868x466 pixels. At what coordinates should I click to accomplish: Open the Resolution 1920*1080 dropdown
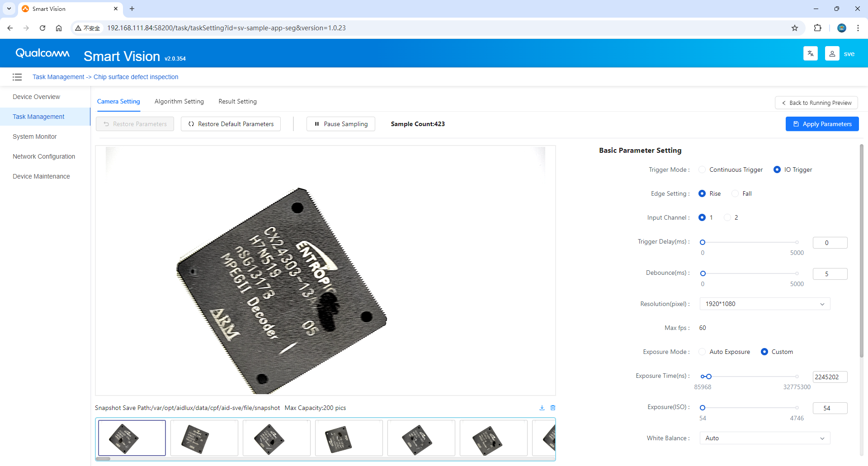765,304
